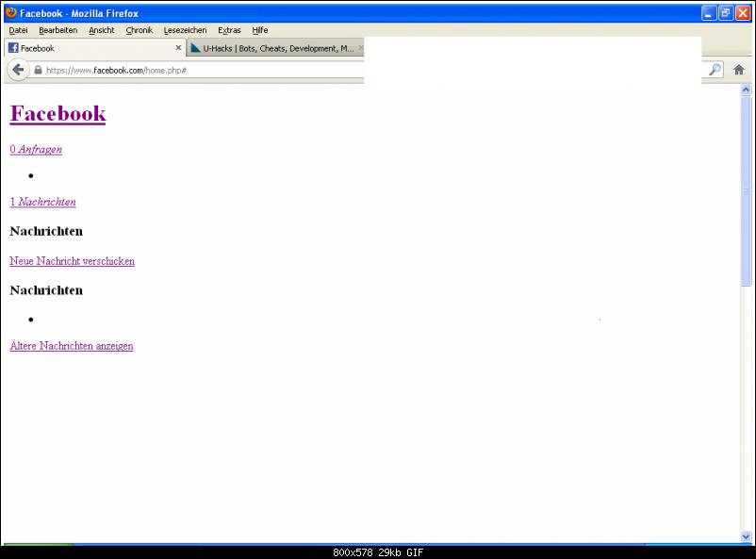Click the padlock site identity icon
Screen dimensions: 756x559
[x=38, y=70]
